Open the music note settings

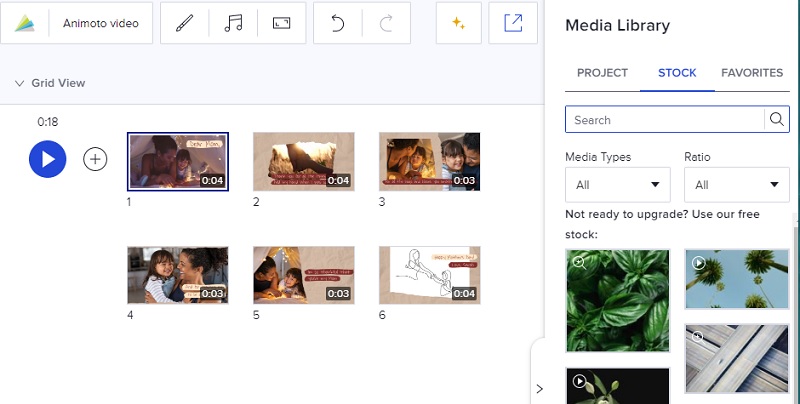tap(234, 23)
